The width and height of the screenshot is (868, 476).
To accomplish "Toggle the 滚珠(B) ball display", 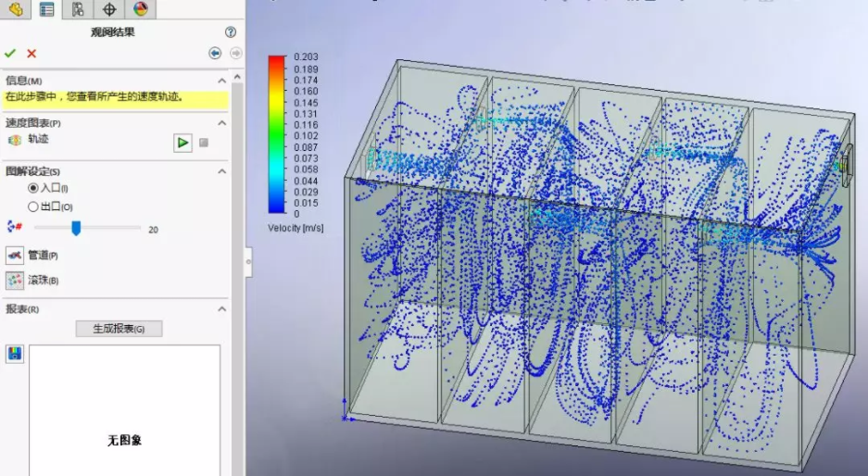I will (15, 281).
